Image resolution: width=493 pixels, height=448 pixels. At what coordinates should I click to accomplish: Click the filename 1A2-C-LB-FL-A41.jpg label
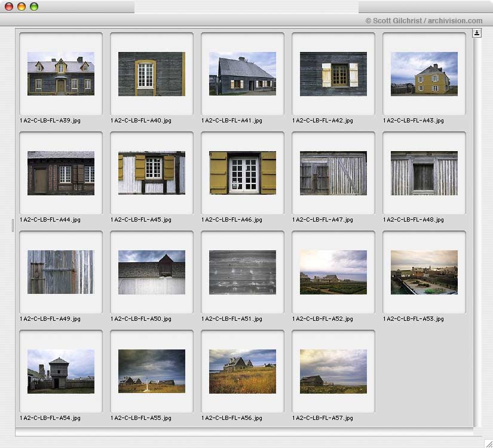[232, 121]
